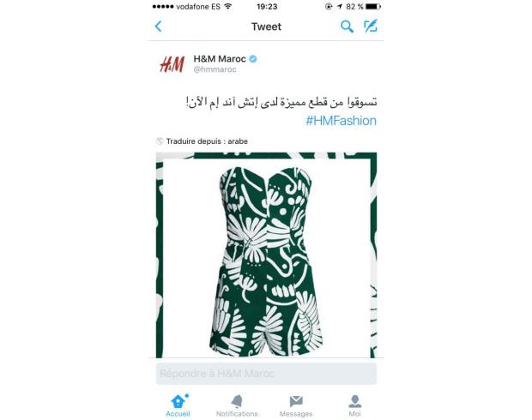Tap the Répondre à H&M Maroc field

266,374
